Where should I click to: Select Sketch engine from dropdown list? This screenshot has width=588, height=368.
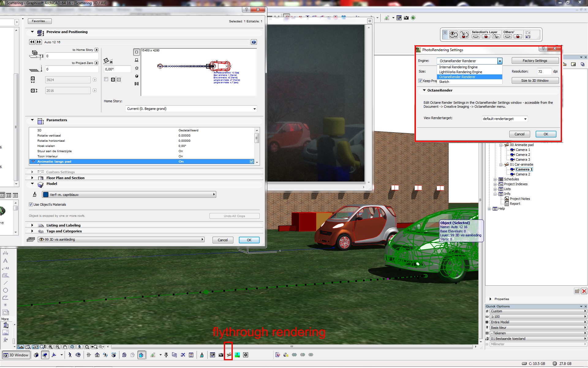(444, 82)
